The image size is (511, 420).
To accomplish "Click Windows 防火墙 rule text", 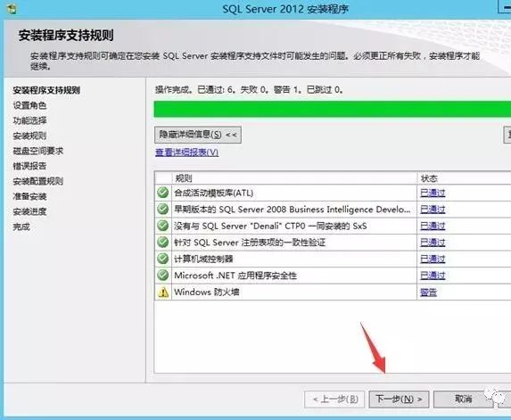I will pos(207,292).
